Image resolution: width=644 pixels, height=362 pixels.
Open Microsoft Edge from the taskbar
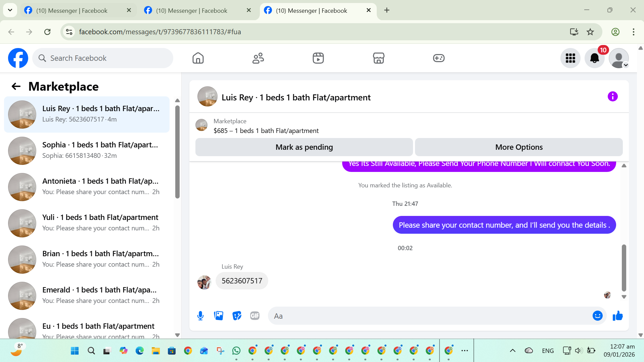pos(139,351)
